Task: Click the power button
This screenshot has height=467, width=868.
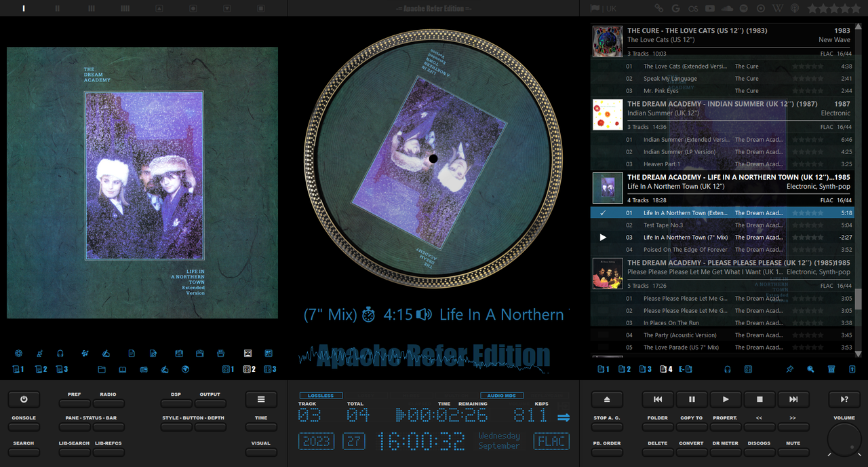Action: coord(24,399)
